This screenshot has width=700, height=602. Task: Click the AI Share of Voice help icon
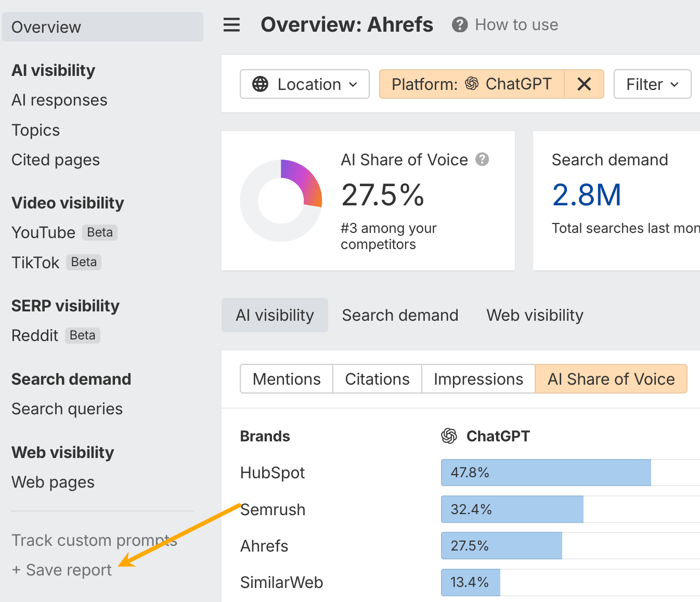click(482, 159)
